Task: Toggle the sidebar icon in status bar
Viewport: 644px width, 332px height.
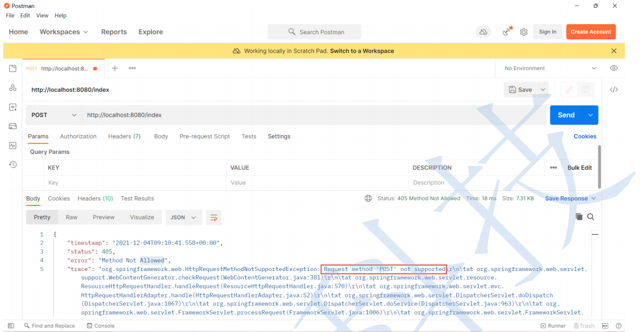Action: 11,326
